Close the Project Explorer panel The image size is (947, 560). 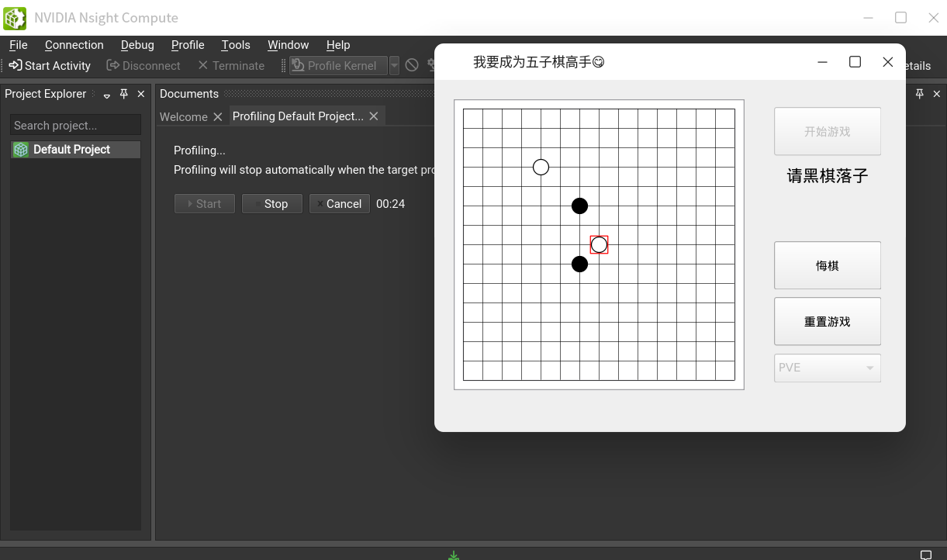tap(141, 94)
